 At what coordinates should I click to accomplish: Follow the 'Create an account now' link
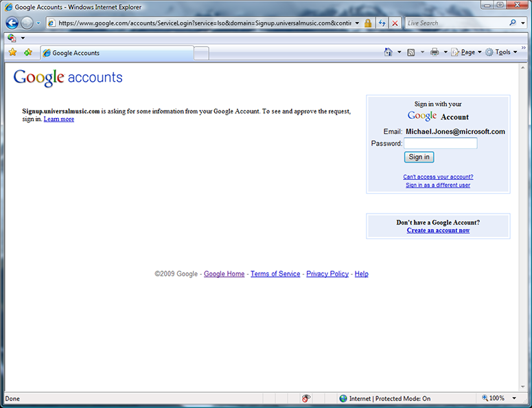(438, 231)
